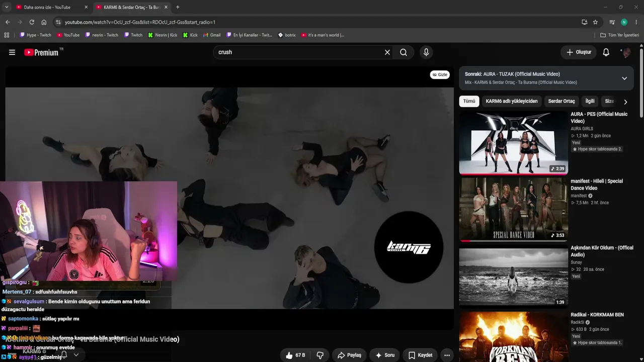Click the Twitch bookmark in bookmarks bar
Image resolution: width=644 pixels, height=362 pixels.
133,35
